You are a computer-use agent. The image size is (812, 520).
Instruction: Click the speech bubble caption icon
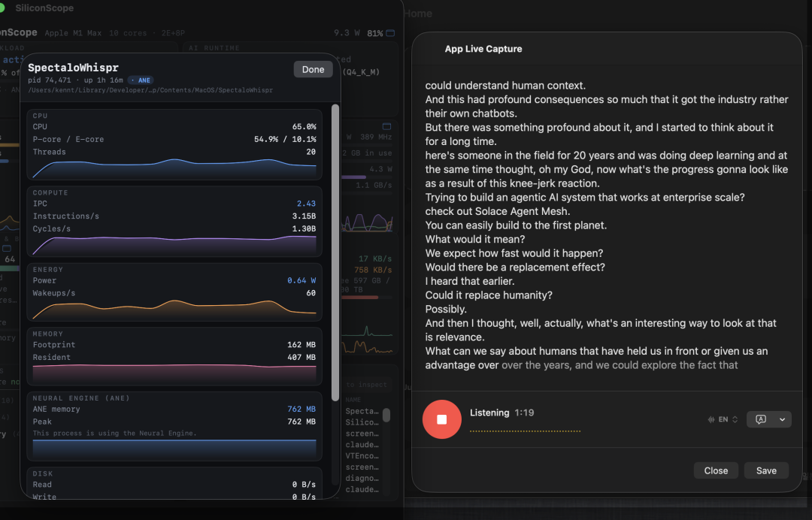[x=761, y=419]
